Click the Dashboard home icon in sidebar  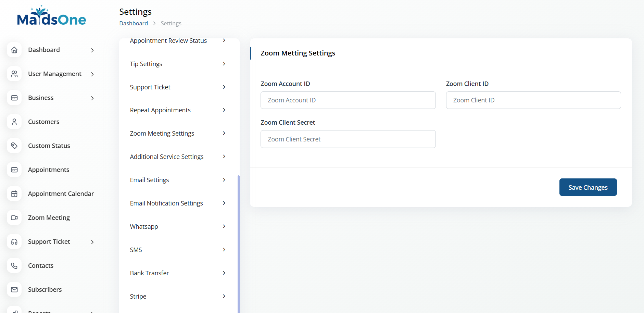pyautogui.click(x=14, y=50)
